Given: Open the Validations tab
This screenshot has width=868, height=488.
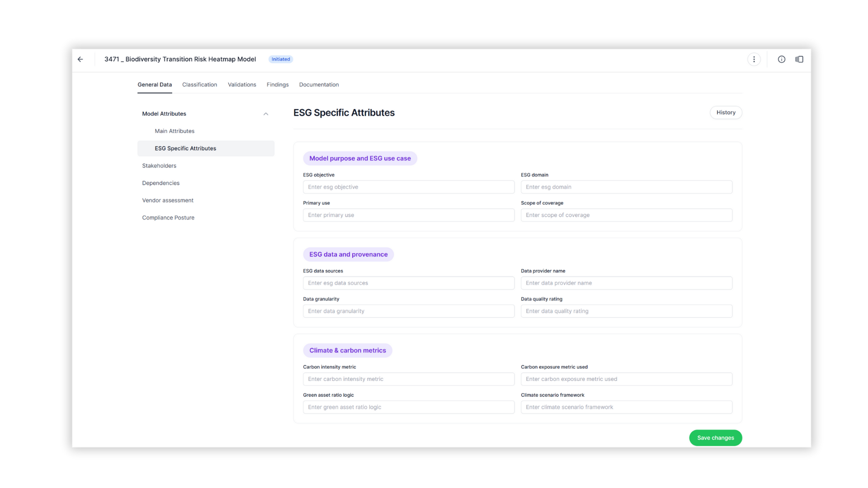Looking at the screenshot, I should [x=242, y=84].
